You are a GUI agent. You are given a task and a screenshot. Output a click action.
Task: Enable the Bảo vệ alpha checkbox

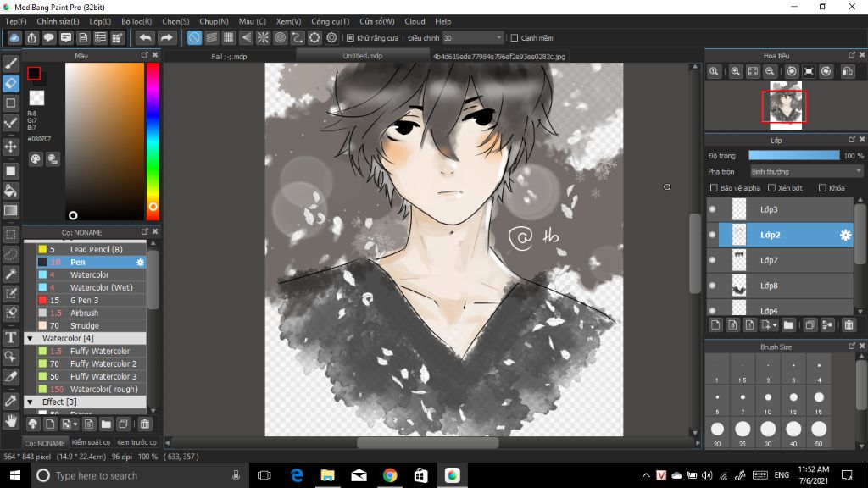coord(714,188)
